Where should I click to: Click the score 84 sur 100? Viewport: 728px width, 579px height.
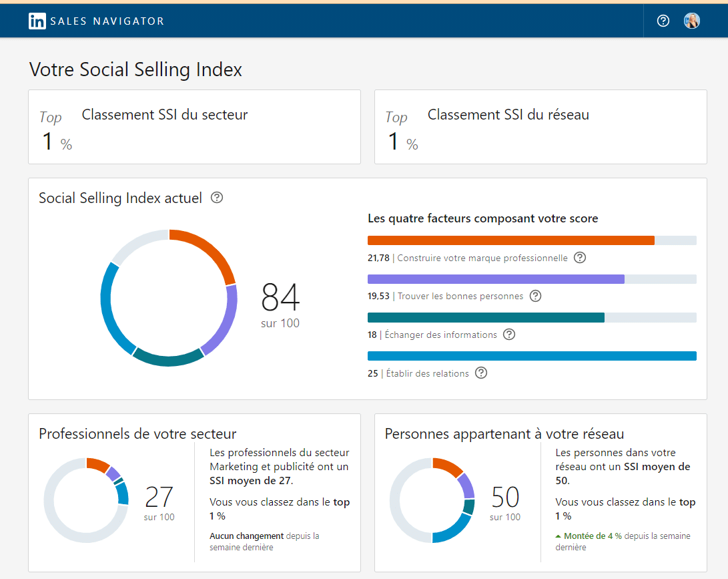click(280, 305)
